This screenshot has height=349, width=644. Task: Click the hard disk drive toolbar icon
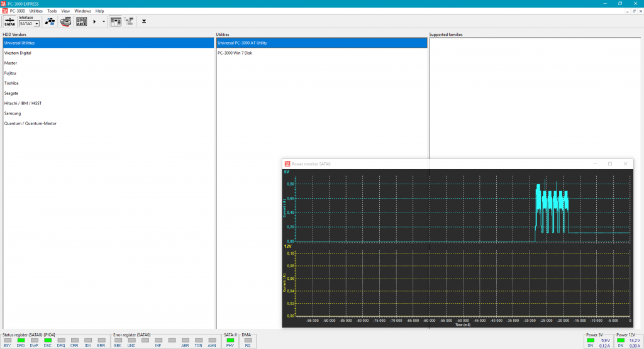(65, 21)
